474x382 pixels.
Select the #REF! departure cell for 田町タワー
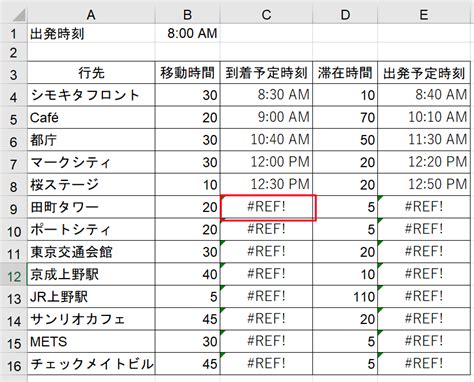424,207
